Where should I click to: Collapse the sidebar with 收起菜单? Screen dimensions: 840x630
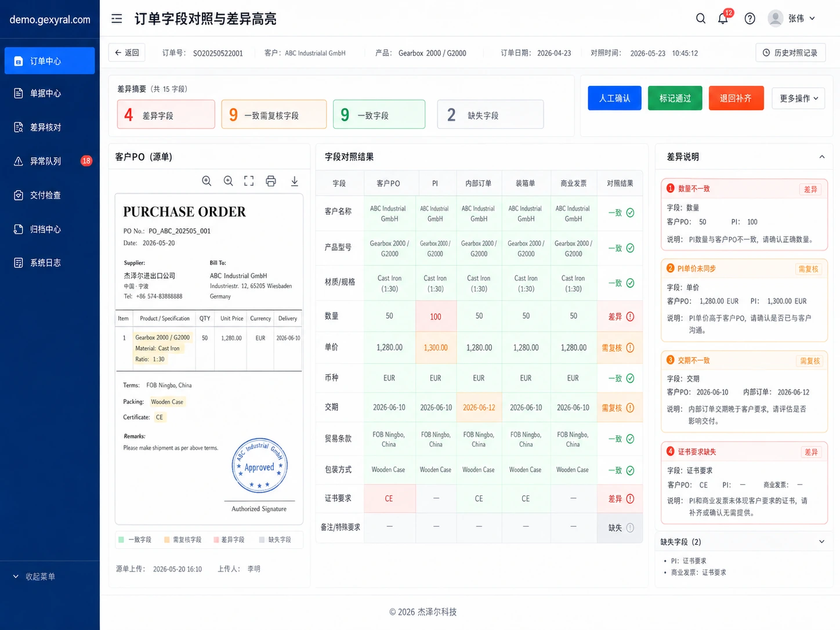coord(34,577)
